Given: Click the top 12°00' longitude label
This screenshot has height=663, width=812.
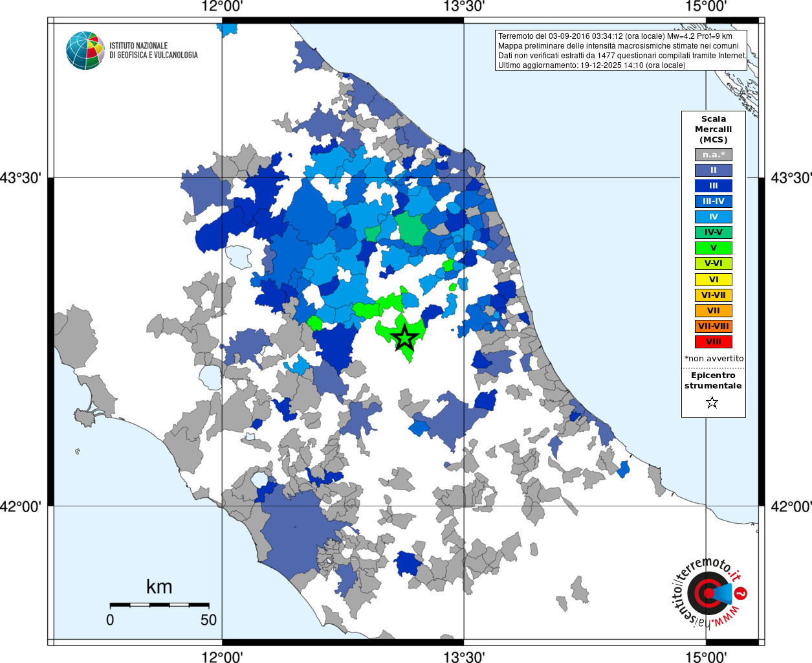Looking at the screenshot, I should (222, 7).
